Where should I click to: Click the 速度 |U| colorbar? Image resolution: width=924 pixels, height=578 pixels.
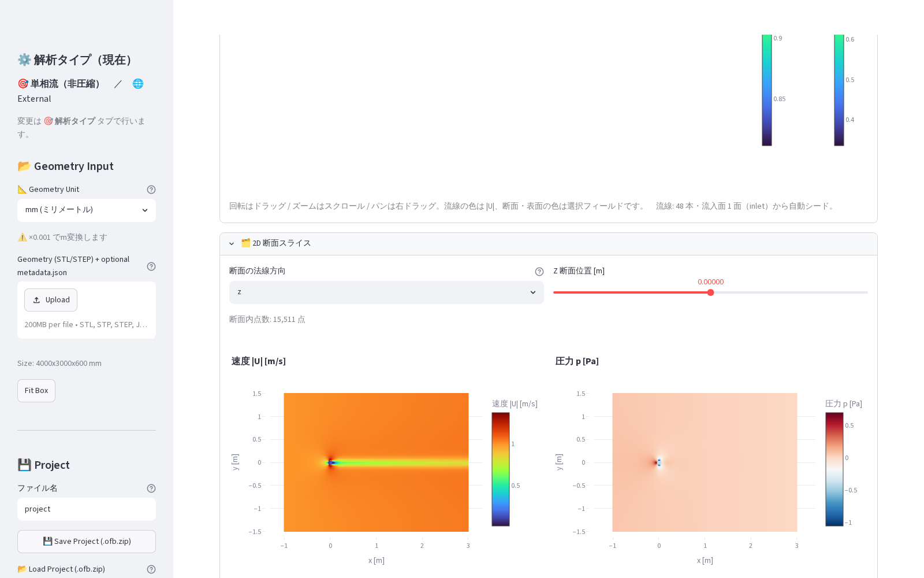coord(501,469)
